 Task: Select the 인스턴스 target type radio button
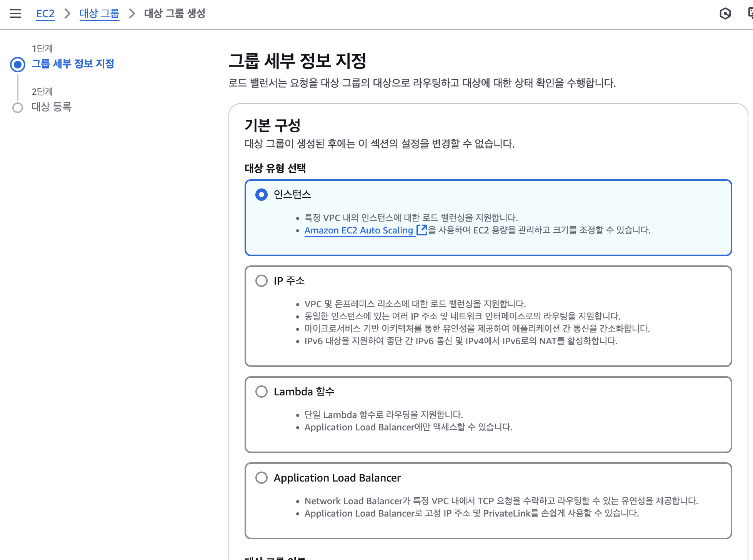pos(262,195)
